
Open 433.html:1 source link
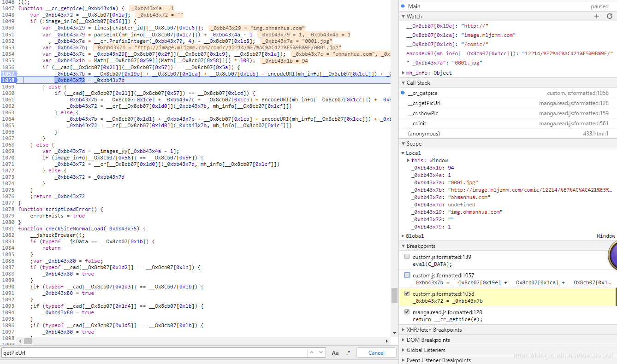596,134
